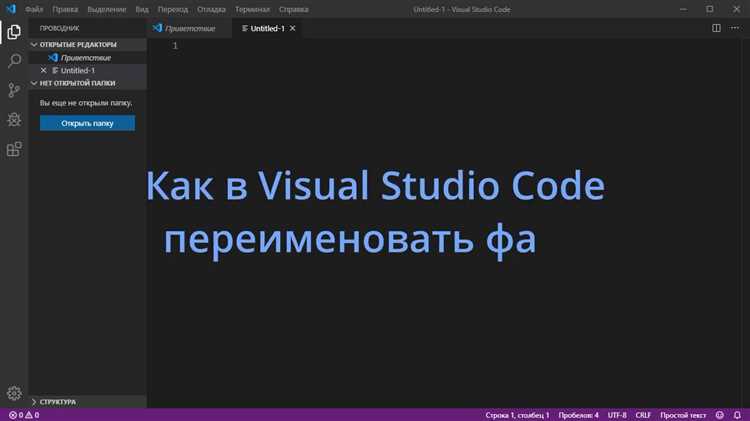Switch to the Приветствие tab
Viewport: 750px width, 421px height.
pyautogui.click(x=189, y=29)
